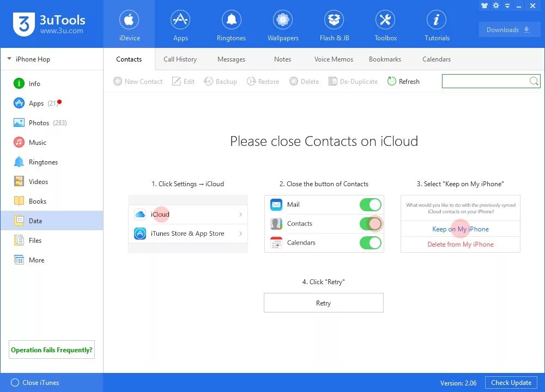Image resolution: width=545 pixels, height=392 pixels.
Task: Click the Mail toggle in illustration
Action: coord(371,205)
